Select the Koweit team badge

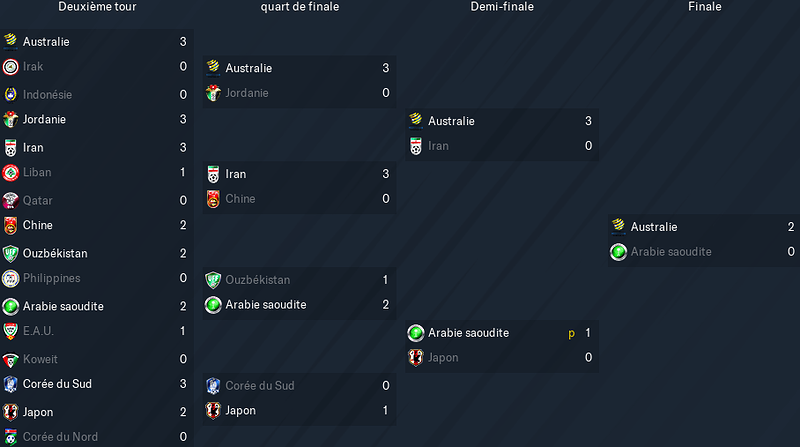(x=10, y=360)
